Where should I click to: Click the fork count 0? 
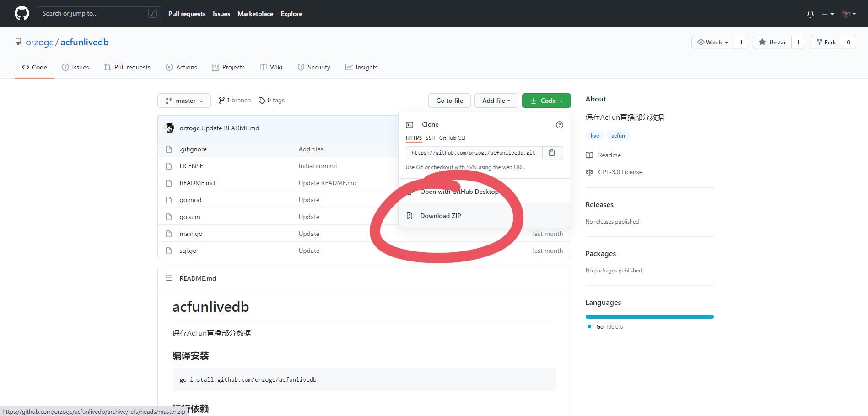(x=848, y=42)
